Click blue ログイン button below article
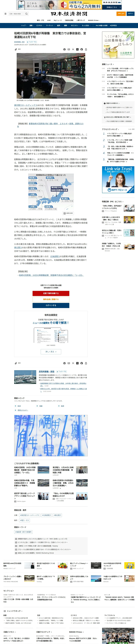The width and height of the screenshot is (138, 644). tap(51, 305)
